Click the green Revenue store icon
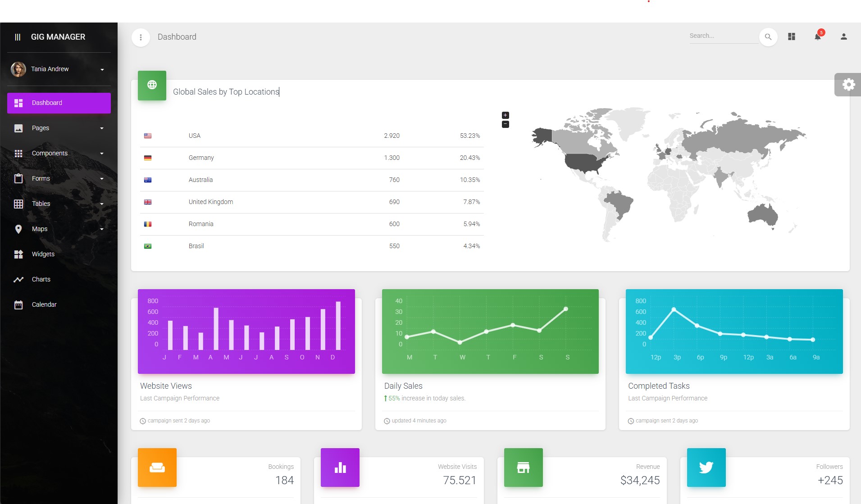This screenshot has width=861, height=504. click(524, 468)
